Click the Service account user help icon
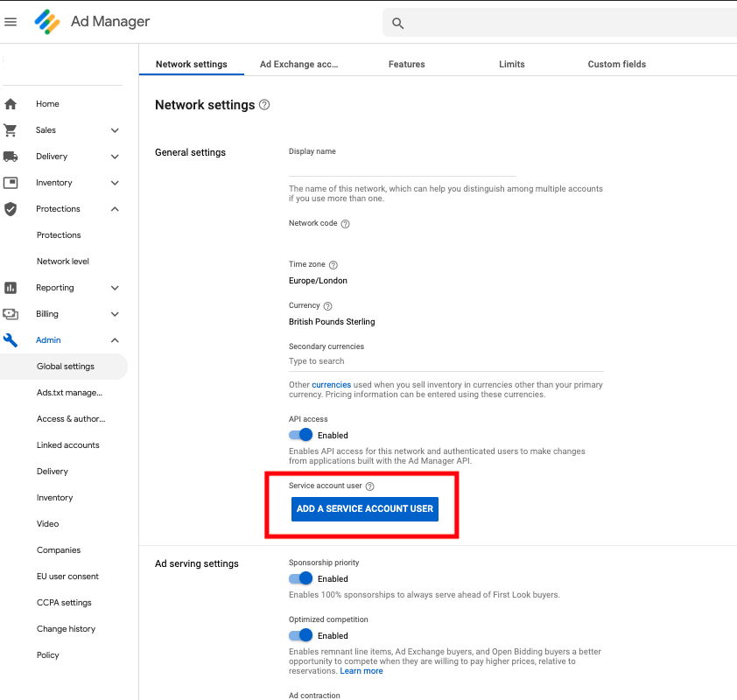The height and width of the screenshot is (700, 737). (x=369, y=486)
